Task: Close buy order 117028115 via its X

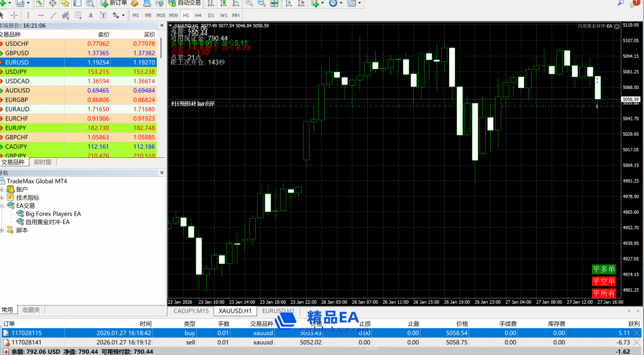Action: 636,334
